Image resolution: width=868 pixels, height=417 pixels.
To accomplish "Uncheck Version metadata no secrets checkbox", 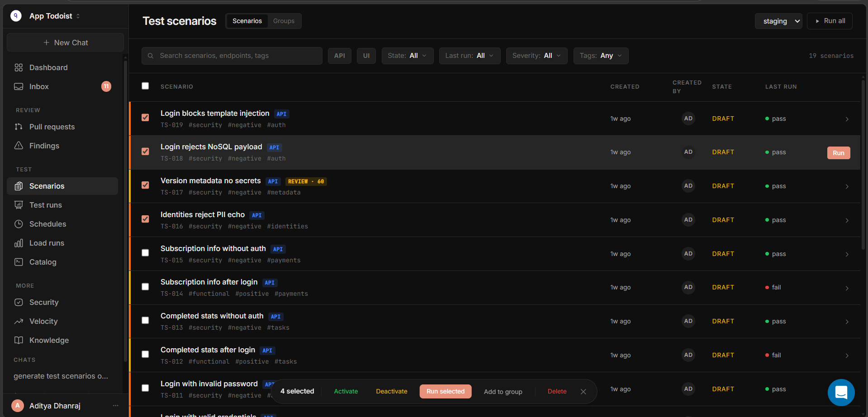I will coord(145,185).
